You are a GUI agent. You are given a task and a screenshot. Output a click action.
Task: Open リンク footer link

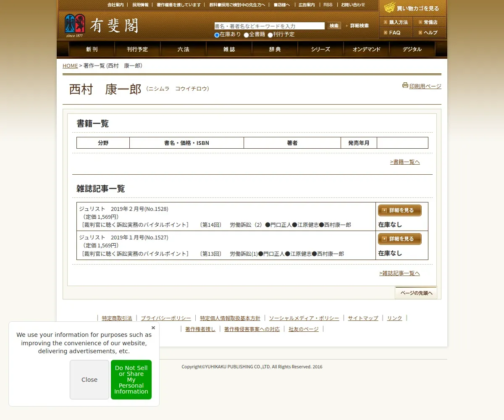394,318
